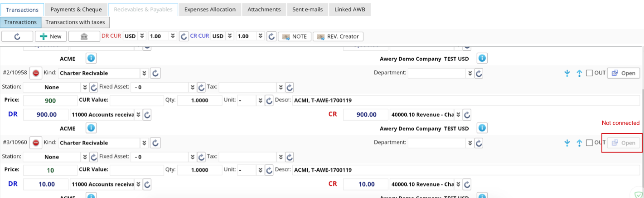Screen dimensions: 644x198
Task: Click the New transaction button
Action: [x=51, y=36]
